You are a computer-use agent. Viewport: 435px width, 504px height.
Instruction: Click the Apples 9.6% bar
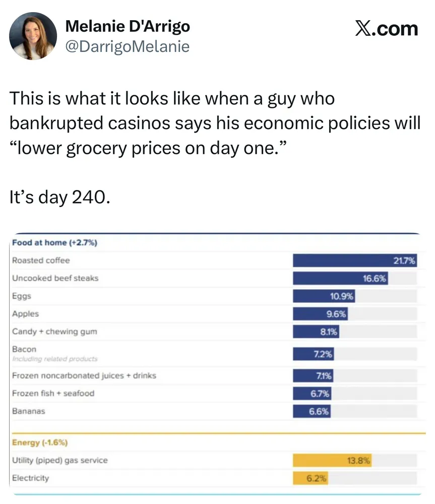pos(321,313)
